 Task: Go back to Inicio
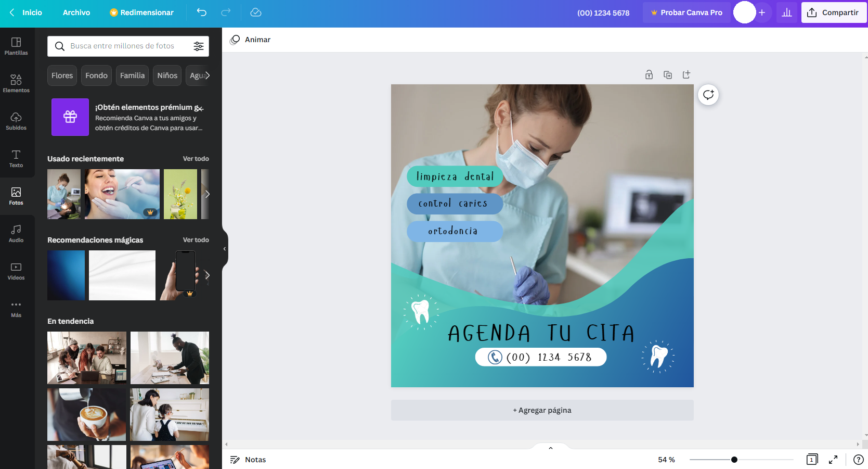pos(25,12)
